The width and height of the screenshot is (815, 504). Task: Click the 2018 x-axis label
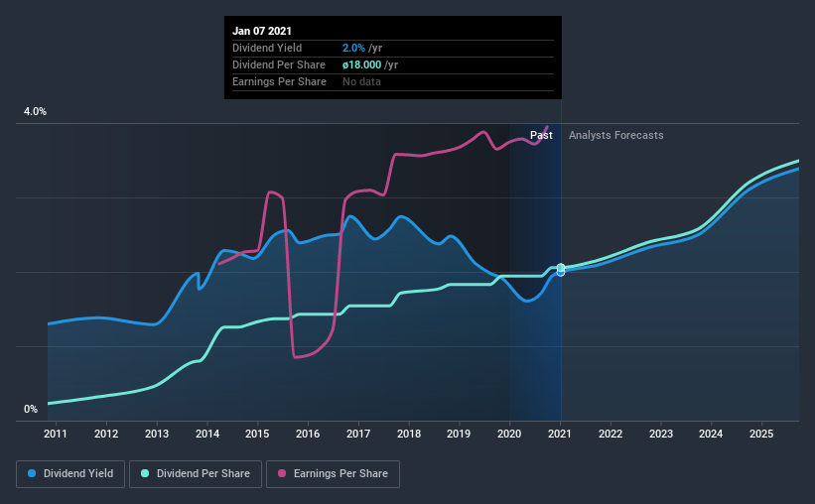coord(409,434)
